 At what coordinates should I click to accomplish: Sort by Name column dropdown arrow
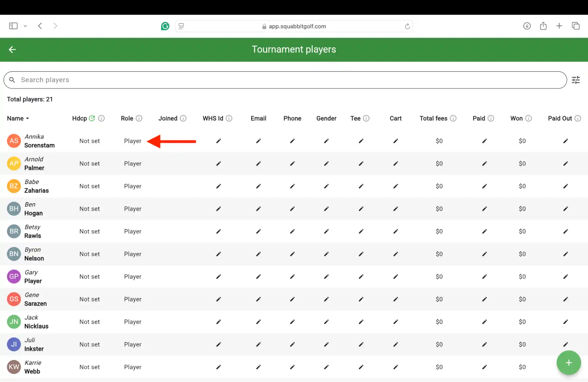(x=28, y=119)
